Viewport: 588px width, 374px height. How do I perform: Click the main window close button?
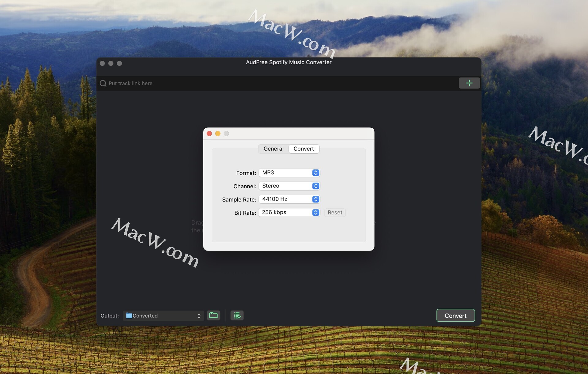click(102, 63)
